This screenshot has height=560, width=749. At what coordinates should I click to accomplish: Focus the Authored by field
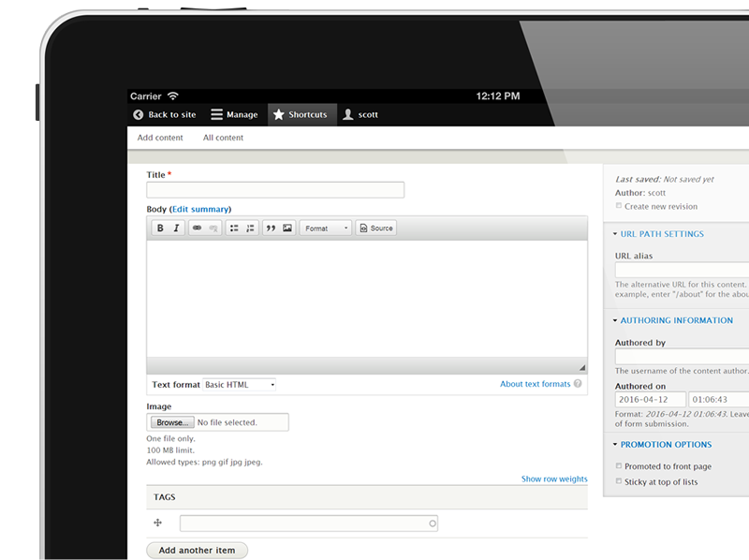pyautogui.click(x=683, y=357)
